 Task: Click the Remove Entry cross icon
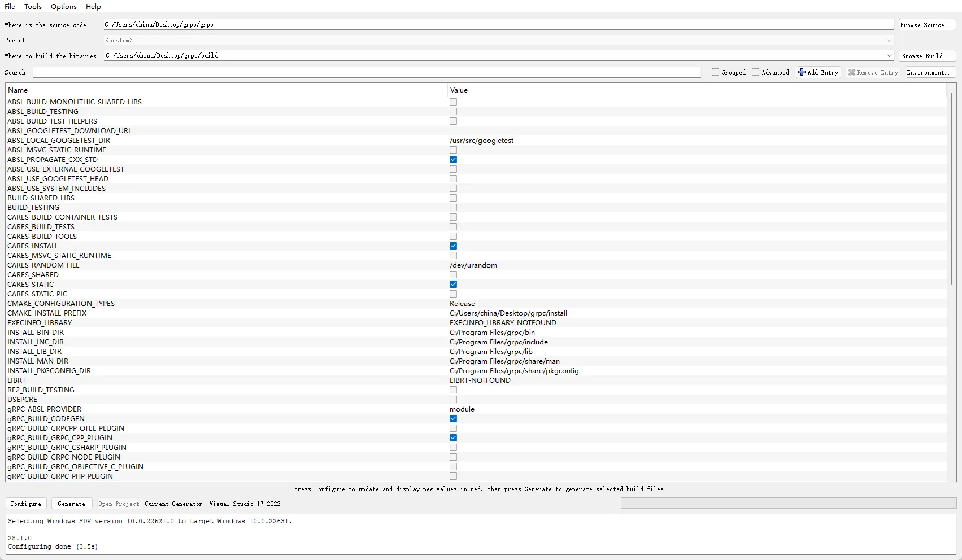point(852,72)
